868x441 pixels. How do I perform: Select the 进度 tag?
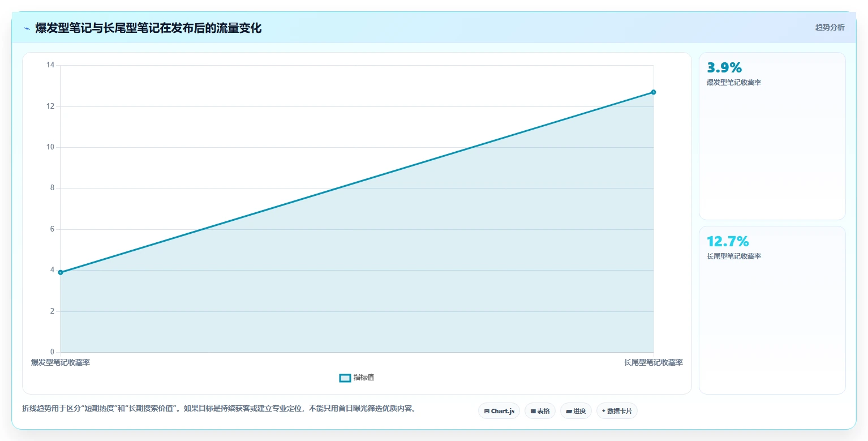tap(576, 411)
